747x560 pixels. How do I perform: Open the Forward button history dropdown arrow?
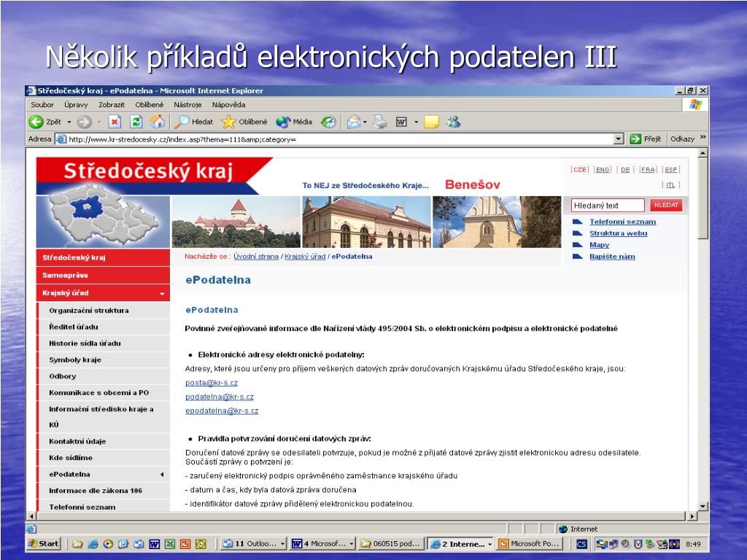99,122
